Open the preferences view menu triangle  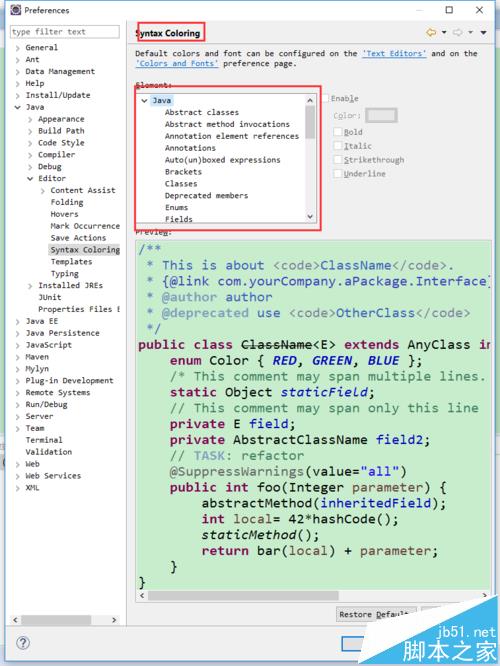coord(483,33)
